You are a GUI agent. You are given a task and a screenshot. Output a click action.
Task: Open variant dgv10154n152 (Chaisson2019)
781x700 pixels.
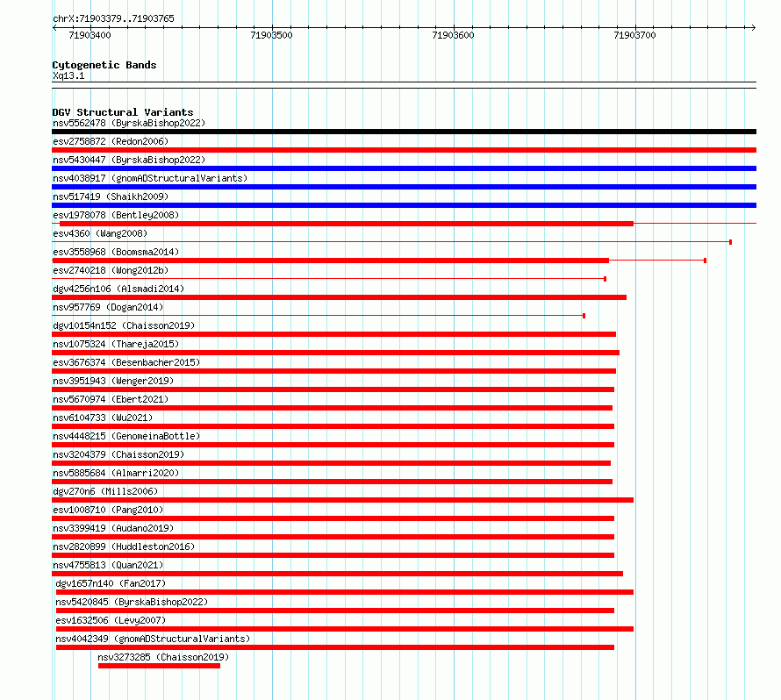(124, 325)
